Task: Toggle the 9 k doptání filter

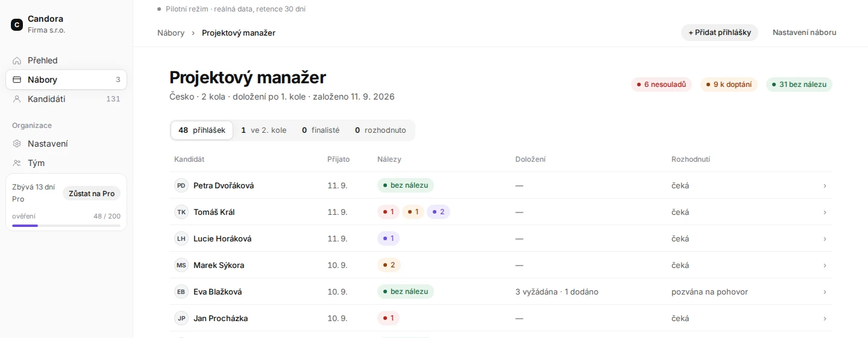Action: pyautogui.click(x=729, y=84)
